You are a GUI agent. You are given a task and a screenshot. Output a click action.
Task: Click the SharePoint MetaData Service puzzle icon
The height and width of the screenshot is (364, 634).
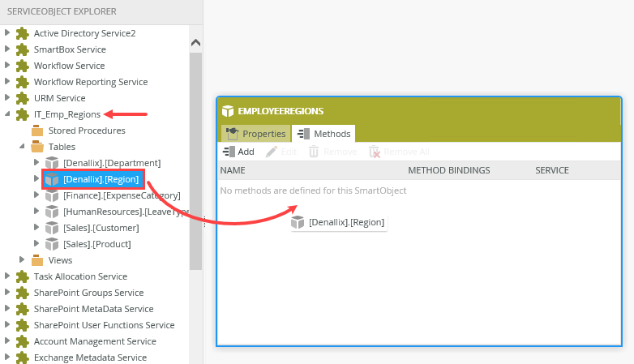click(22, 309)
